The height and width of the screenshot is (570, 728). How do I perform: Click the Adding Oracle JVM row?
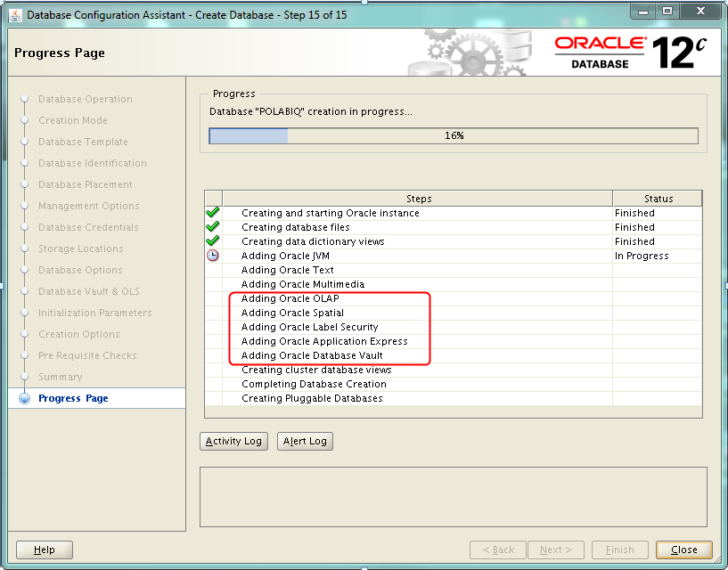tap(454, 256)
